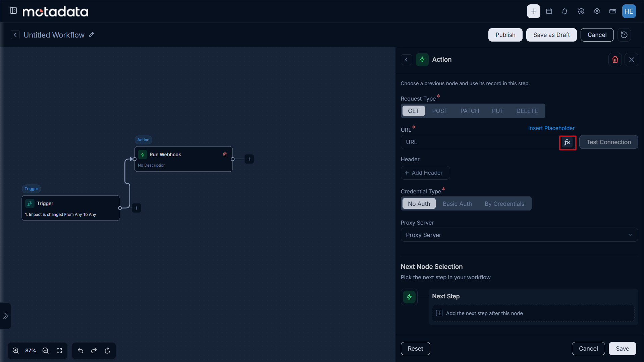Select PUT request type
The image size is (644, 362).
coord(498,111)
